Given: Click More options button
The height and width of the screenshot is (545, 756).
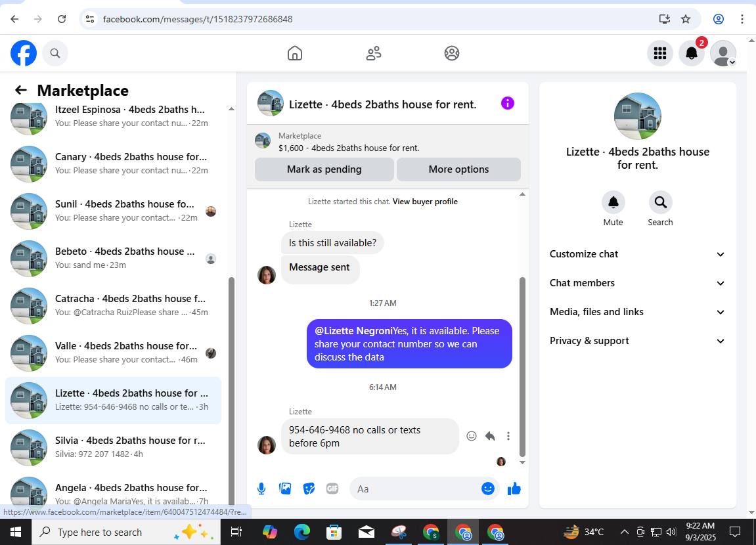Looking at the screenshot, I should 458,169.
